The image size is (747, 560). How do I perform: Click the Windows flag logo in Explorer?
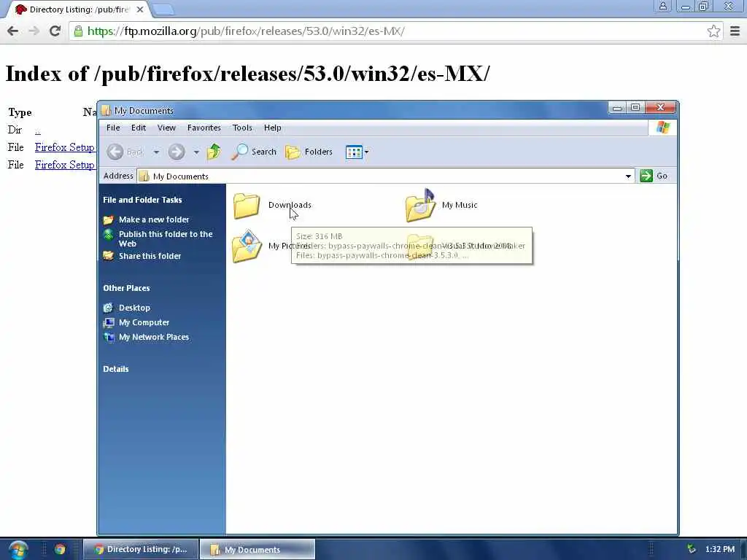[662, 128]
